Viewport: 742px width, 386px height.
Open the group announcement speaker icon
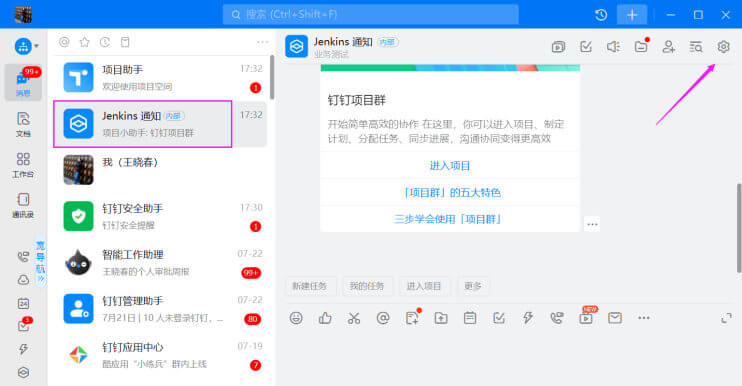point(613,47)
